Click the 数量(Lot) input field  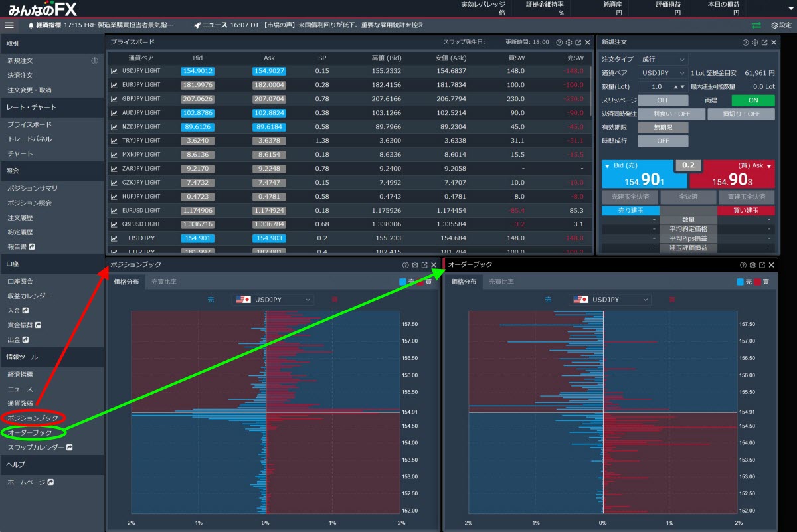tap(656, 87)
